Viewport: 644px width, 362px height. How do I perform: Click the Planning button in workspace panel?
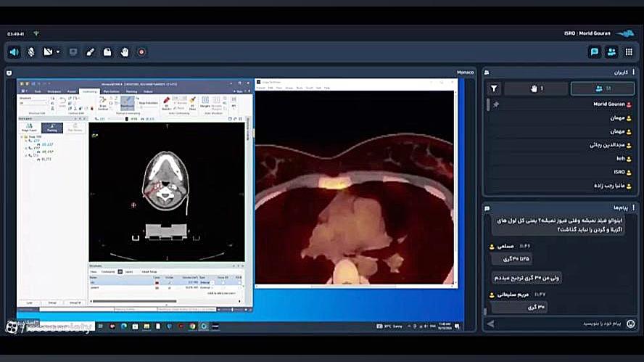click(x=52, y=128)
